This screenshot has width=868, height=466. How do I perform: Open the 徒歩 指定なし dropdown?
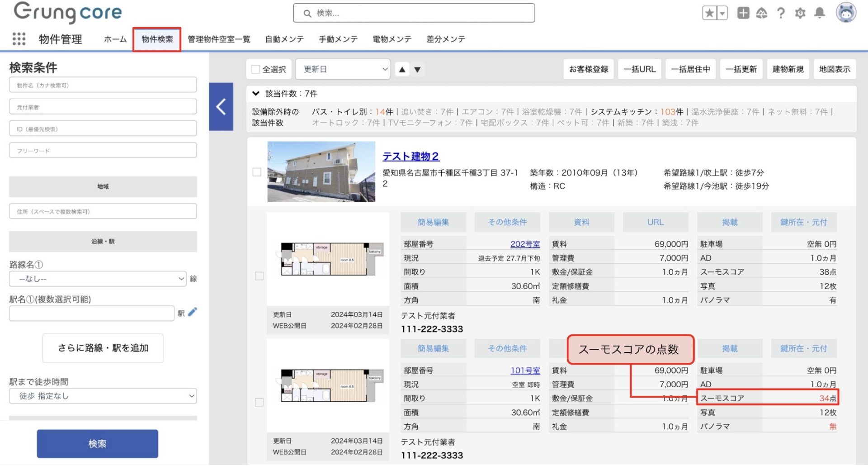(x=103, y=396)
